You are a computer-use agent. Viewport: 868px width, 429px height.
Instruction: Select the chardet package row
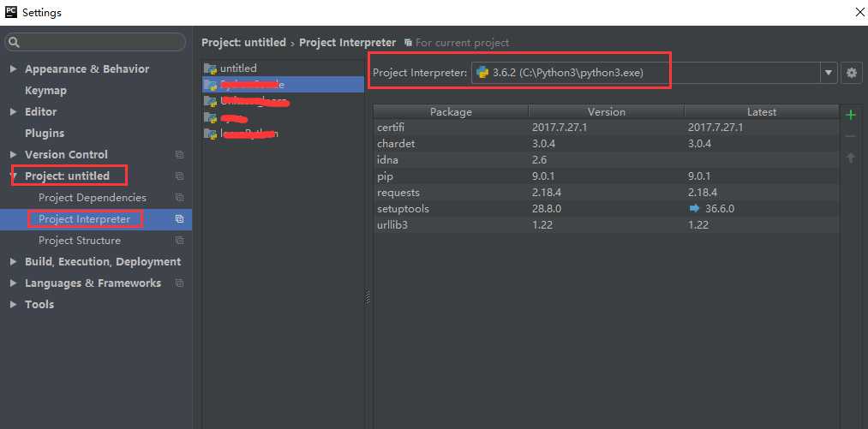click(606, 144)
